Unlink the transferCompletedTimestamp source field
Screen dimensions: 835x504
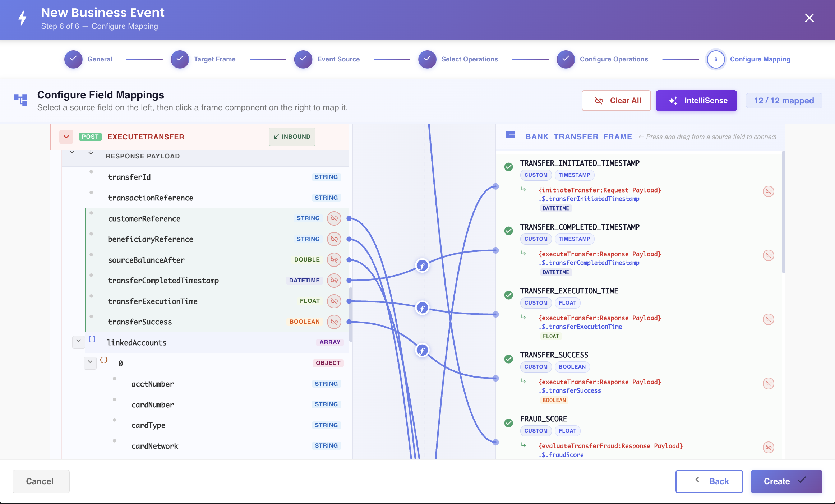coord(334,281)
